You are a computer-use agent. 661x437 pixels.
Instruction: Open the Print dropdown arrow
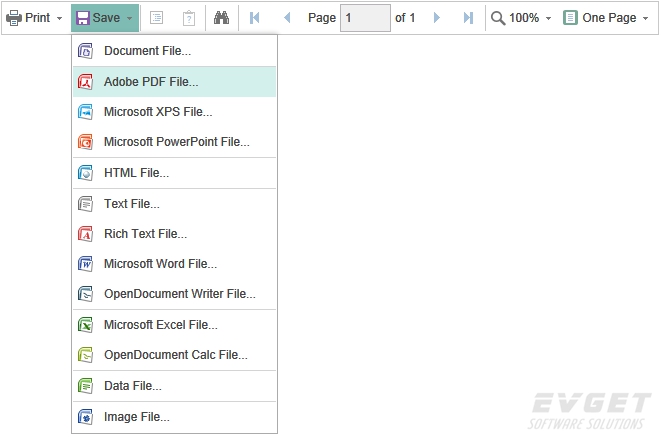pyautogui.click(x=59, y=18)
